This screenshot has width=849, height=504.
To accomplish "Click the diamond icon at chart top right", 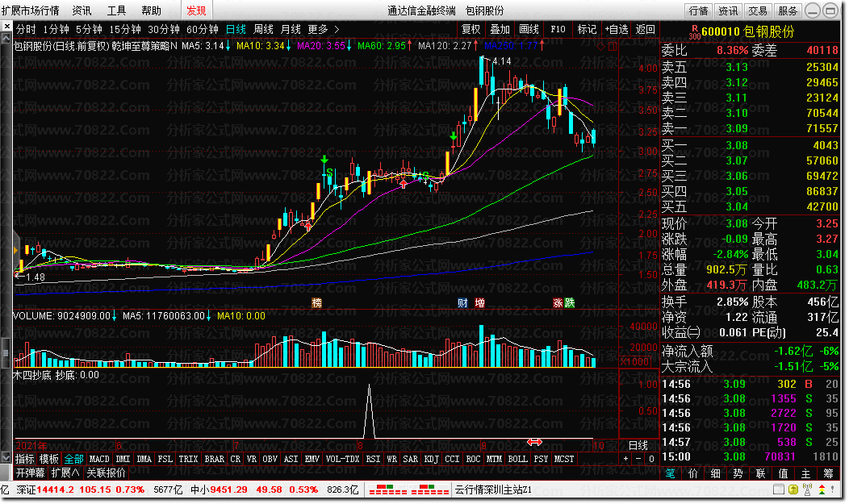I will click(x=600, y=47).
